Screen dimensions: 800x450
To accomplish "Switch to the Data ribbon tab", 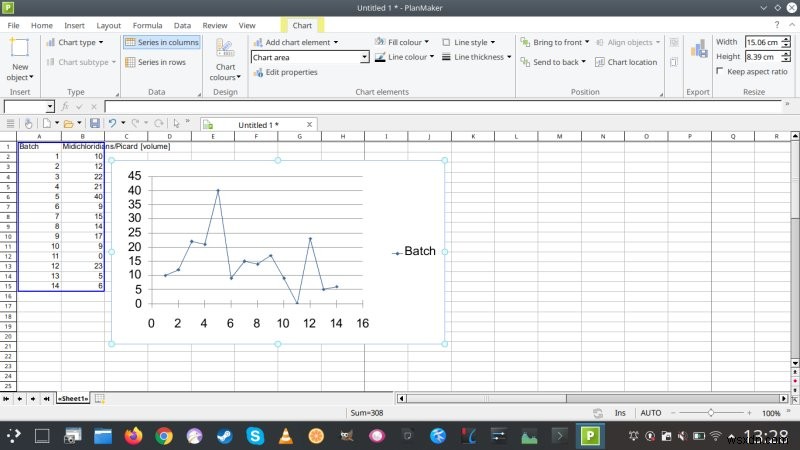I will 182,26.
